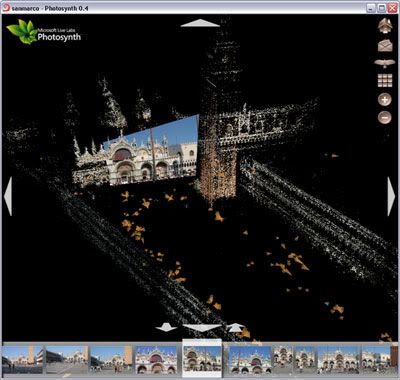Screen dimensions: 400x380
Task: Select the highlighted basilica thumbnail in filmstrip
Action: pyautogui.click(x=202, y=358)
